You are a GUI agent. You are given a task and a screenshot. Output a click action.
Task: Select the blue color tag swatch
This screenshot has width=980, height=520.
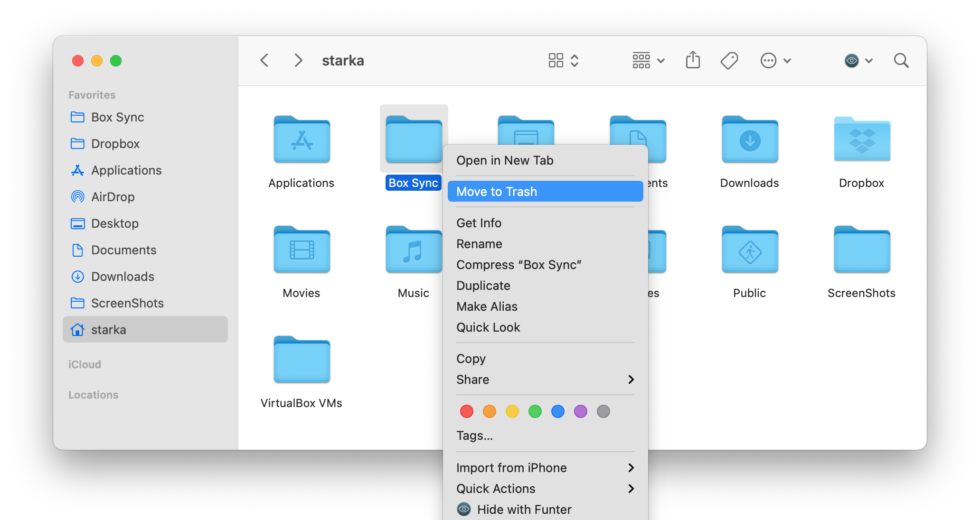(557, 412)
